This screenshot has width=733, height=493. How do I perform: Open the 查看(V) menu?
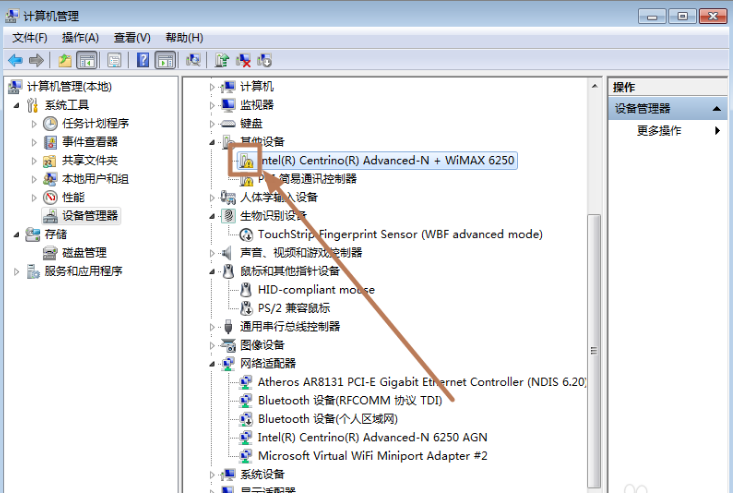tap(132, 37)
